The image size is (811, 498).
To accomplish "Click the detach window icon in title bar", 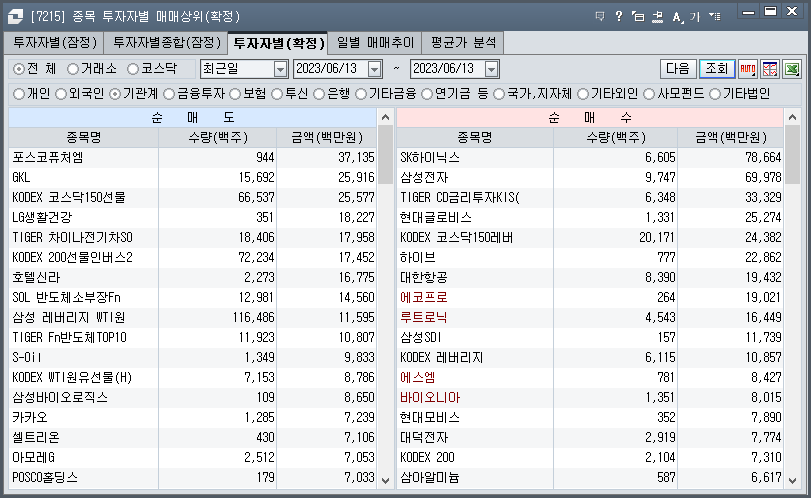I will tap(638, 17).
